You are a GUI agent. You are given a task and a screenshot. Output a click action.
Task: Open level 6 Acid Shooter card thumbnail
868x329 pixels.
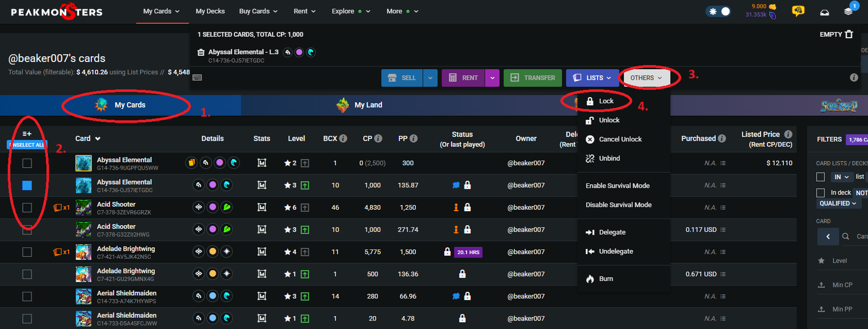[84, 207]
